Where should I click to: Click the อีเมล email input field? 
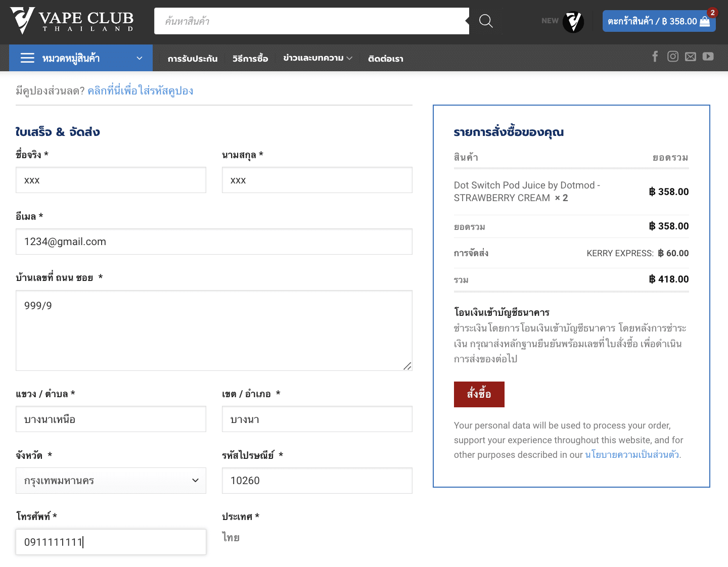[x=214, y=242]
